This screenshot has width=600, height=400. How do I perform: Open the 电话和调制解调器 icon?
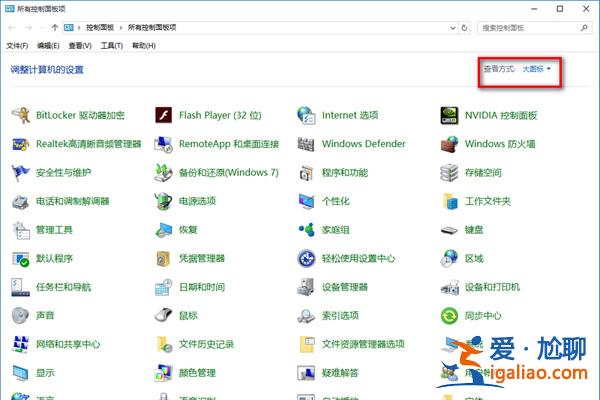(21, 201)
